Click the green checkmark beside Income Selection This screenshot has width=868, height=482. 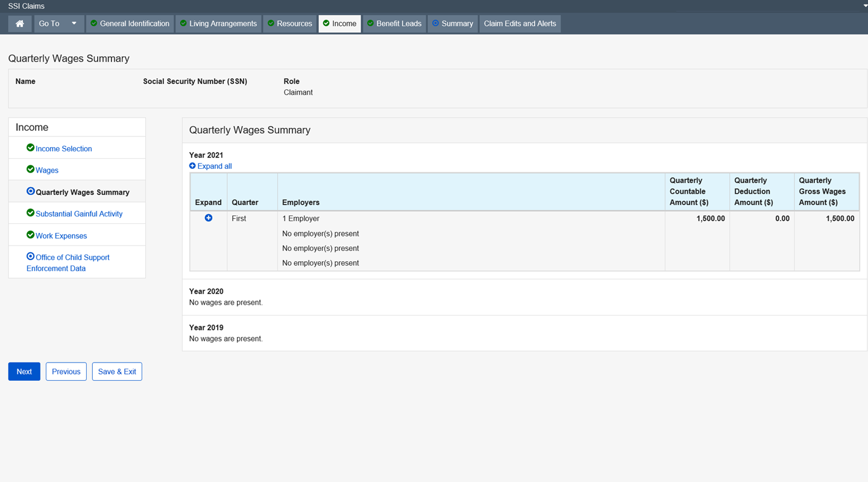click(x=30, y=148)
